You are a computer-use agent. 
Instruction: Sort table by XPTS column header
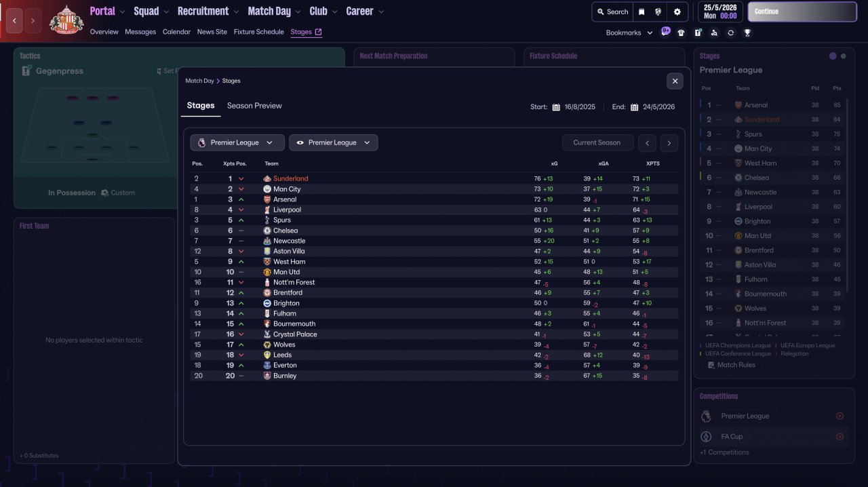coord(652,163)
